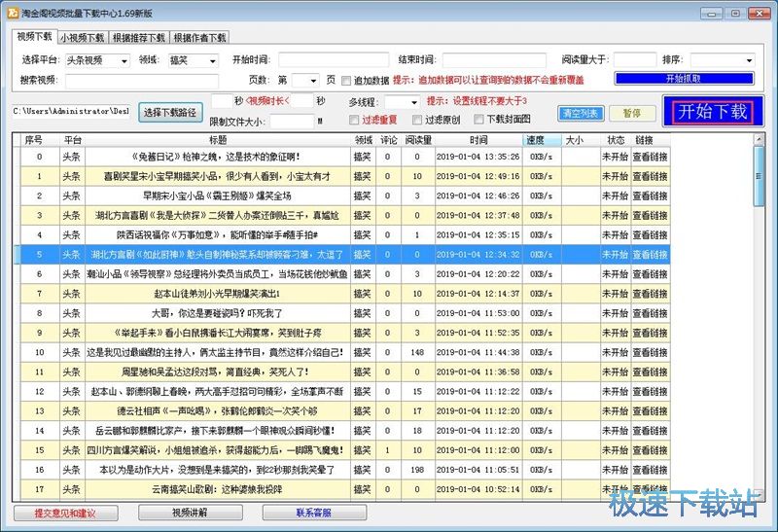
Task: Enable the 追加数据 checkbox
Action: [x=346, y=81]
